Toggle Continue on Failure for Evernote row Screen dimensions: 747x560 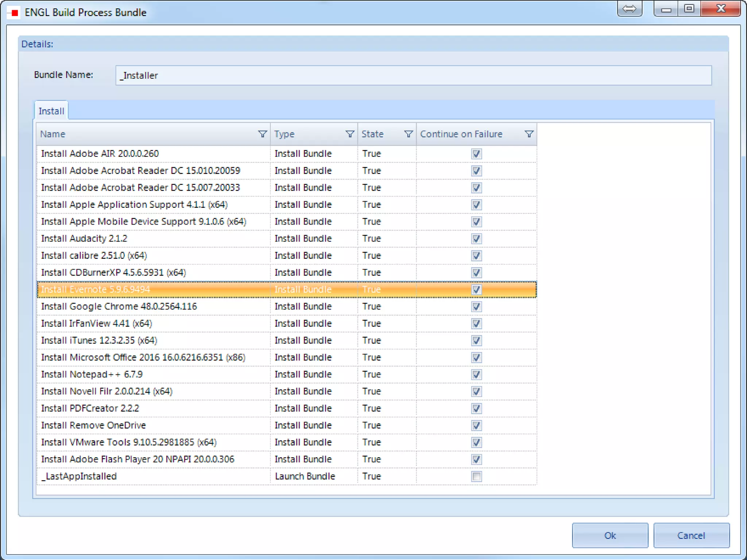click(476, 289)
